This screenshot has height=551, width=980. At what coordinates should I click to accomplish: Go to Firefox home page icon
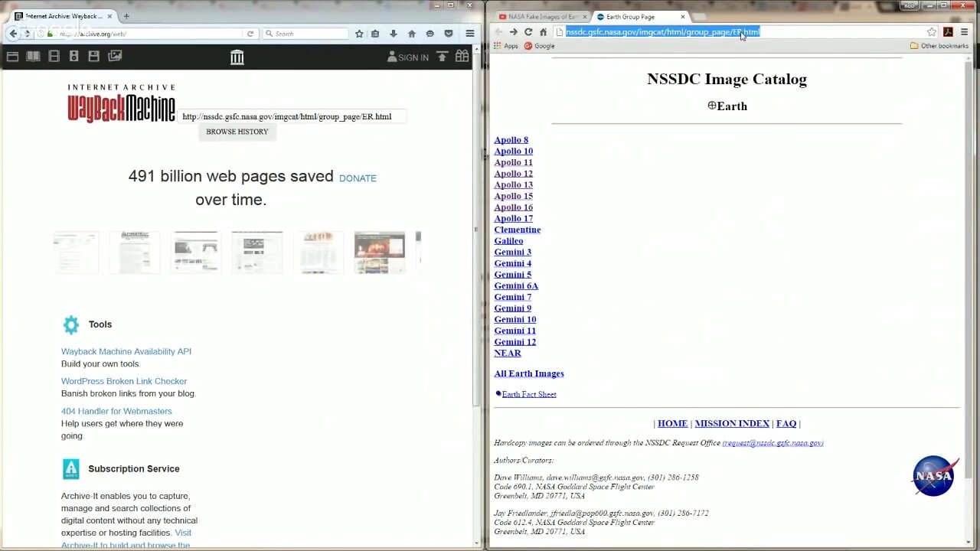pos(412,34)
